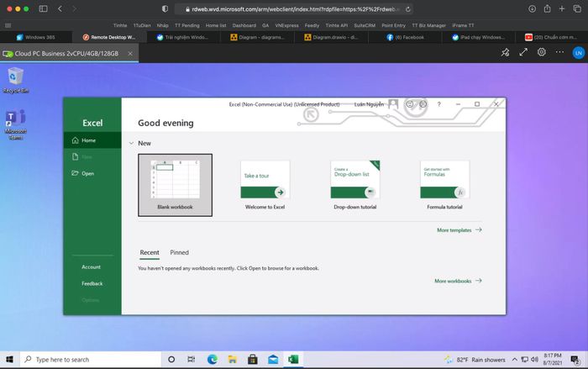Click the Safari reload icon

(x=408, y=9)
